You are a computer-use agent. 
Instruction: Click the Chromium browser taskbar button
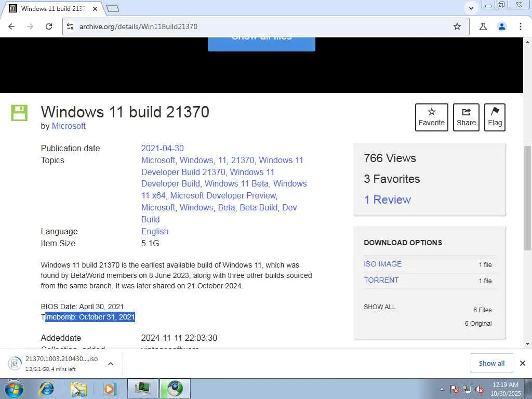point(175,389)
